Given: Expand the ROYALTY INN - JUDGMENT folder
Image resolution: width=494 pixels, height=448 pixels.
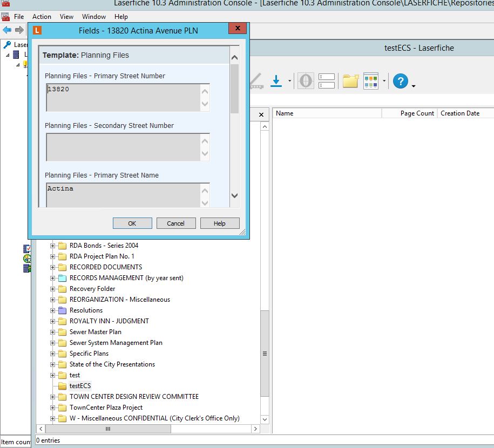Looking at the screenshot, I should (x=52, y=321).
